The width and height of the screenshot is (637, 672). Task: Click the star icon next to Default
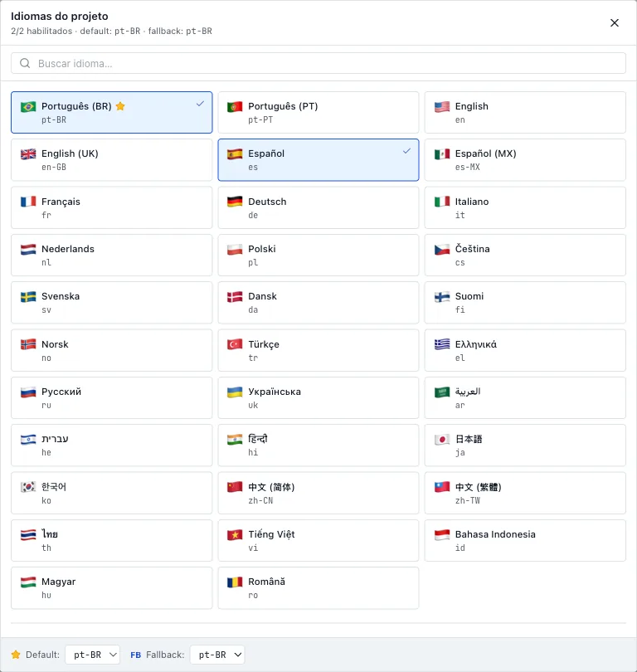point(16,655)
